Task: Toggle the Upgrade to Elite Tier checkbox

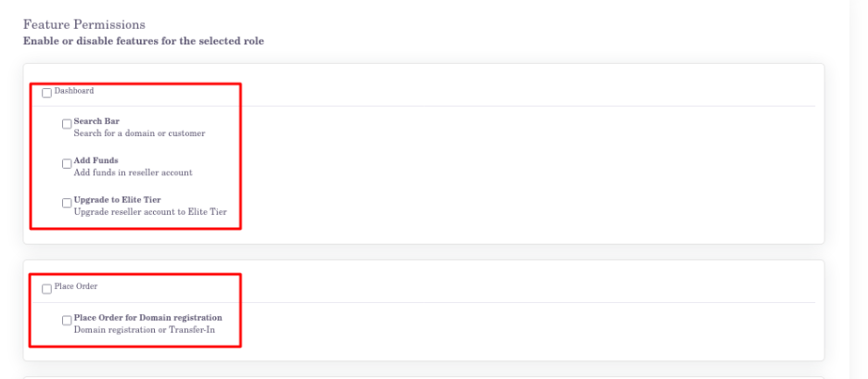Action: coord(67,203)
